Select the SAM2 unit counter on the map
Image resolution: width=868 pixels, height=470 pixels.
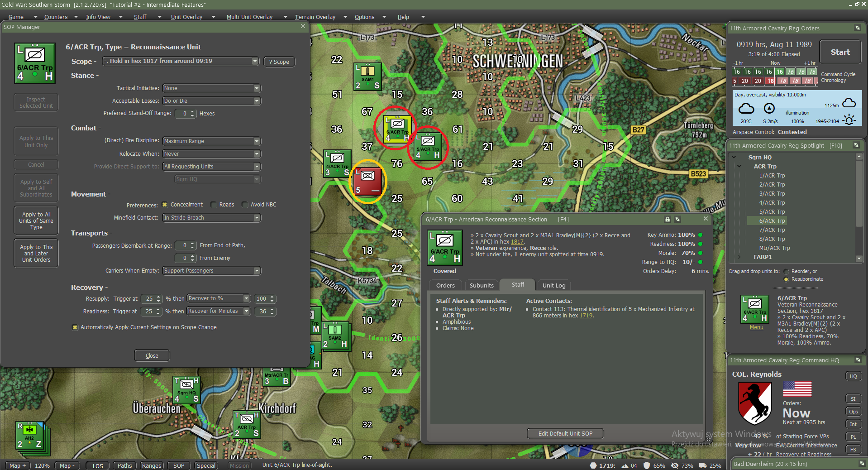click(x=335, y=336)
